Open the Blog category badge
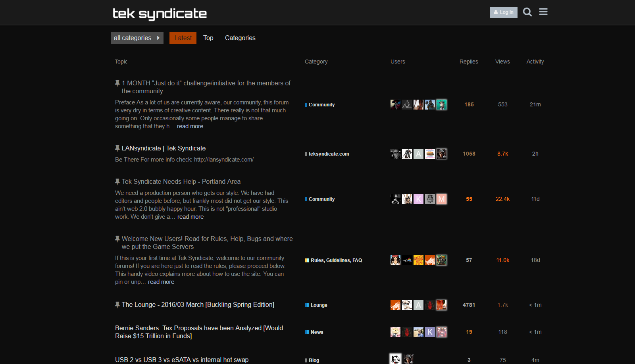The image size is (635, 364). 312,360
